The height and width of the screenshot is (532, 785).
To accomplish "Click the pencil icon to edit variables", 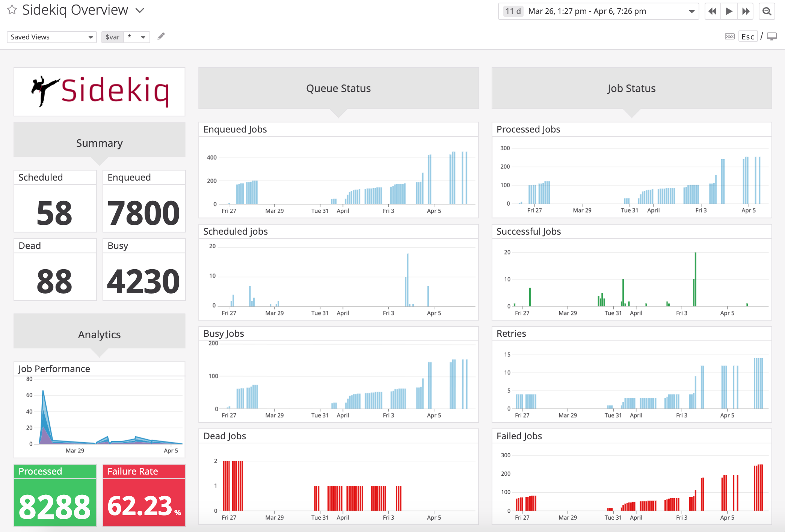I will (x=161, y=36).
